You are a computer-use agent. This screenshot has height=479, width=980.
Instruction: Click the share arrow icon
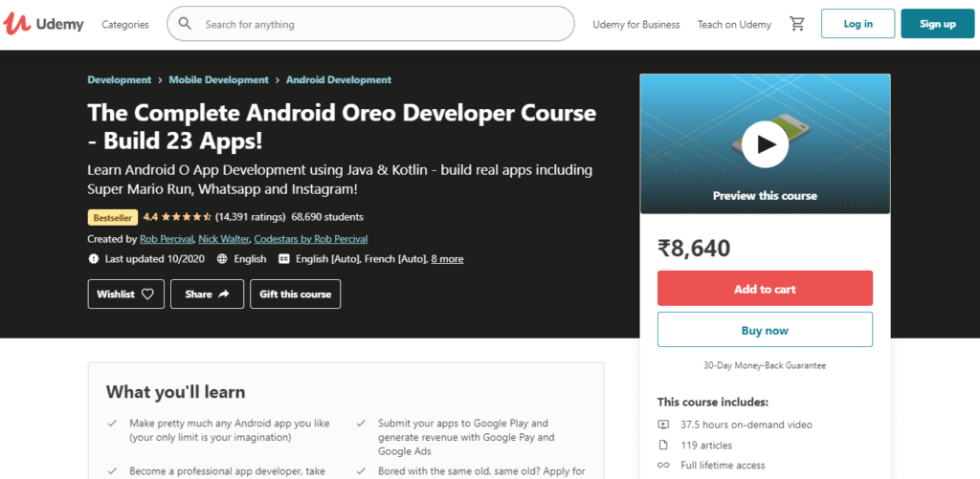224,294
